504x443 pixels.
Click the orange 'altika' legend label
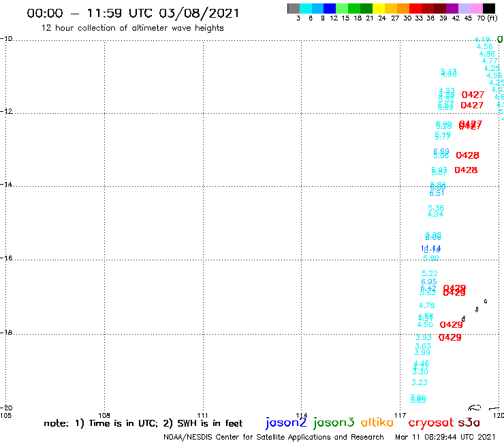[x=377, y=423]
